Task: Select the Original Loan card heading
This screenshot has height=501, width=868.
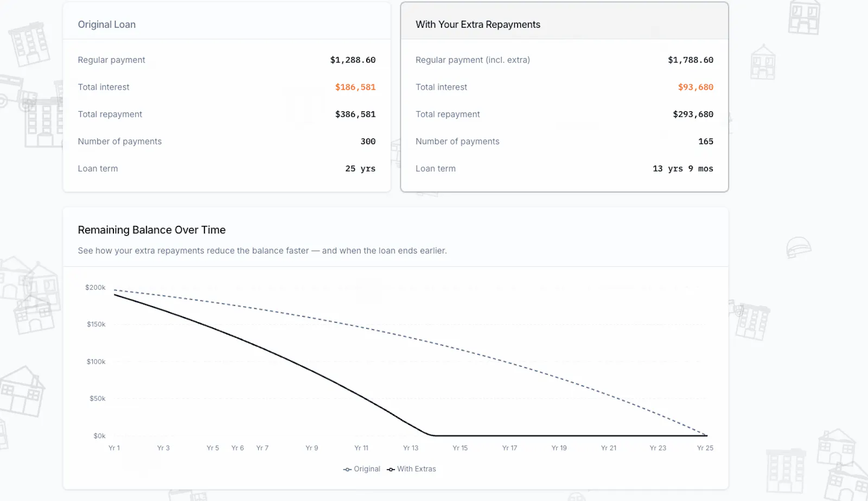Action: pos(107,24)
